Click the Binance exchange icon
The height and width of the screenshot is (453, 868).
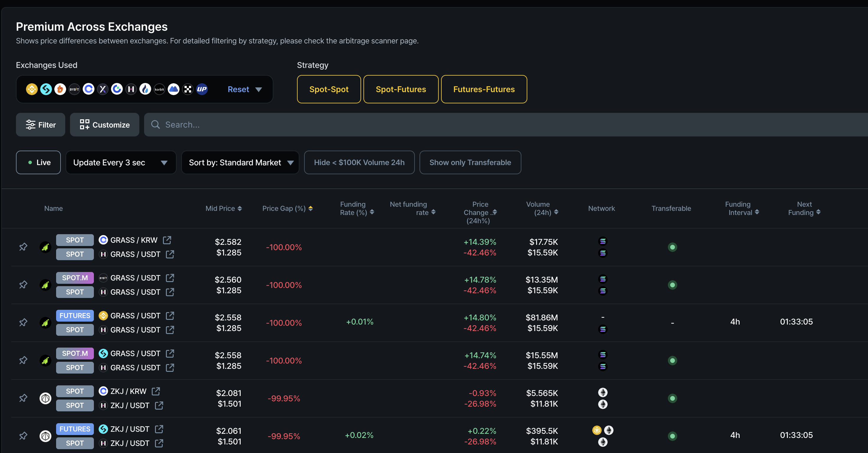click(x=32, y=89)
